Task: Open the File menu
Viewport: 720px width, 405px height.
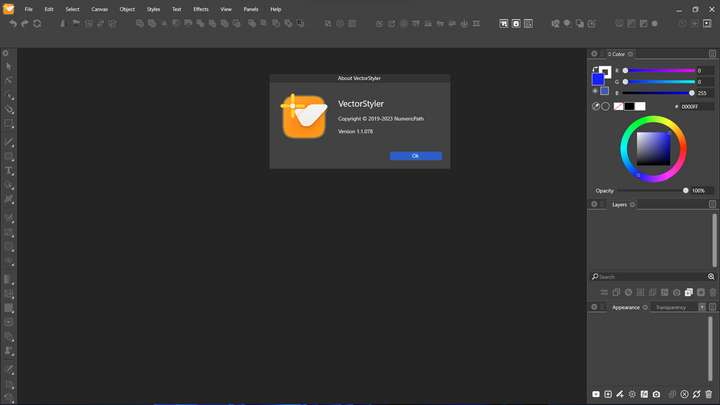Action: pyautogui.click(x=28, y=9)
